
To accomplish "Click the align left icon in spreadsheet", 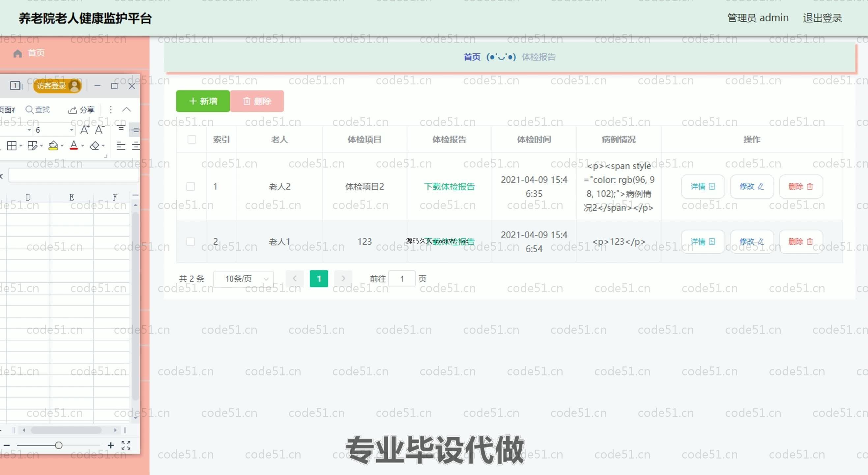I will [121, 146].
